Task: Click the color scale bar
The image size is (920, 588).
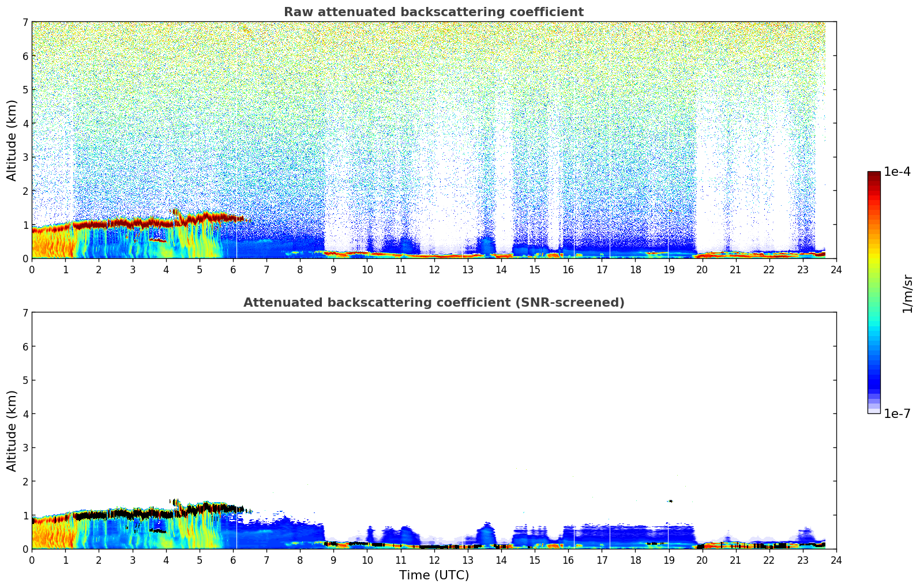Action: (x=874, y=292)
